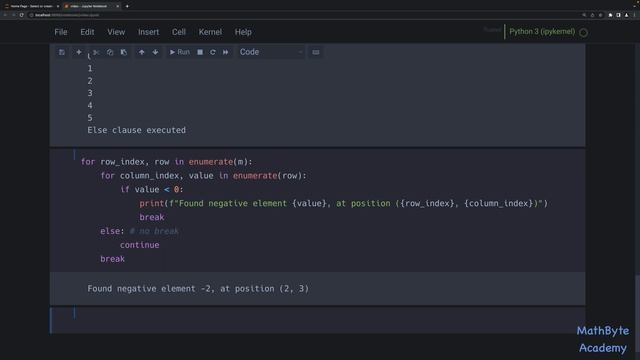The image size is (640, 360).
Task: Open the Kernel menu
Action: [x=210, y=32]
